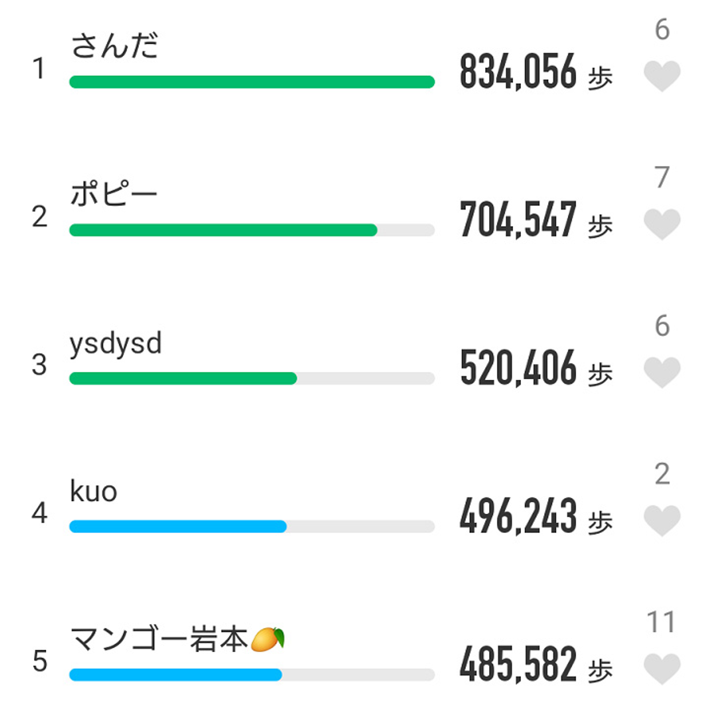Click さんだ's green progress bar
This screenshot has width=718, height=728.
point(252,82)
